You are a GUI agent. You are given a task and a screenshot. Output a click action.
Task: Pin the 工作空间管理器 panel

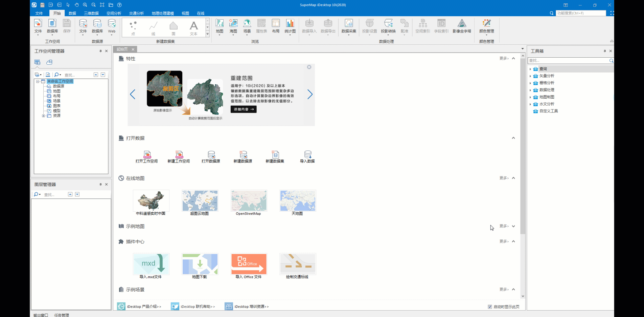tap(100, 51)
